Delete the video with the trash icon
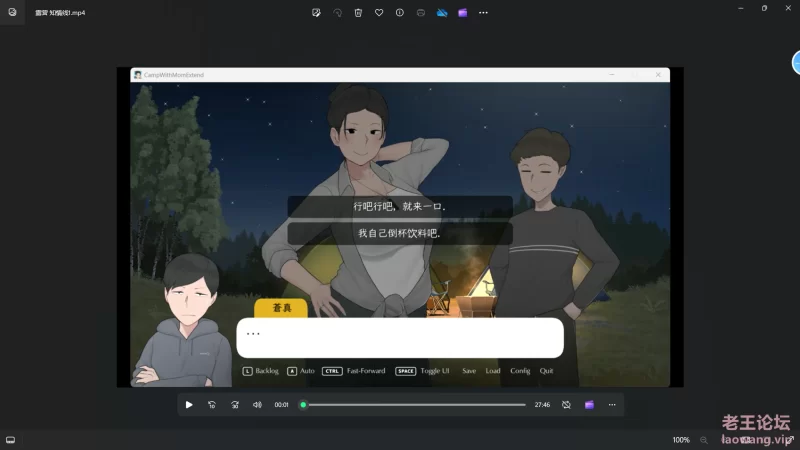The width and height of the screenshot is (800, 450). tap(358, 13)
